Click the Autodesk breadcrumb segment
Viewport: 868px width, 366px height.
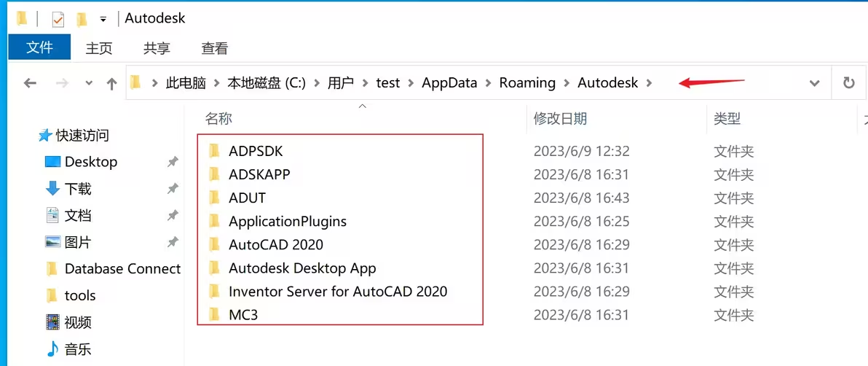(608, 83)
